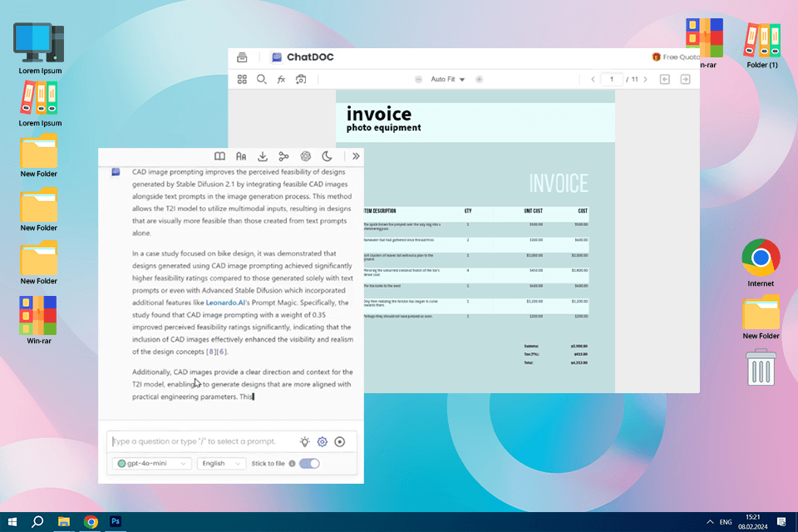The image size is (798, 532).
Task: Switch to dark mode moon icon
Action: (327, 156)
